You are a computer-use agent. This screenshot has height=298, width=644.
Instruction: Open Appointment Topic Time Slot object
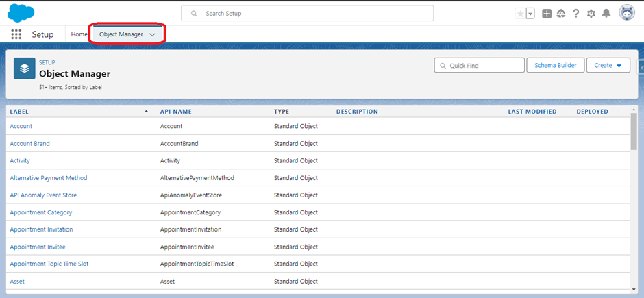pyautogui.click(x=49, y=264)
